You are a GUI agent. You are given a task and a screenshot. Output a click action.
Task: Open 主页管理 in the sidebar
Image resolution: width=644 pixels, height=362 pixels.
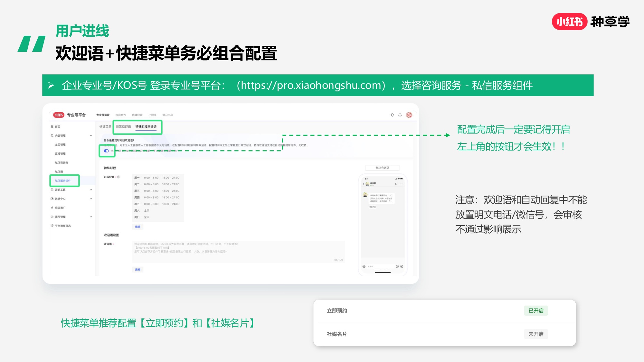point(60,145)
